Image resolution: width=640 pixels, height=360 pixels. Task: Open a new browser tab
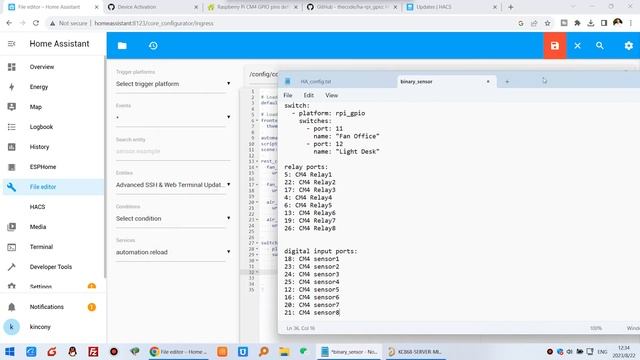(x=511, y=7)
